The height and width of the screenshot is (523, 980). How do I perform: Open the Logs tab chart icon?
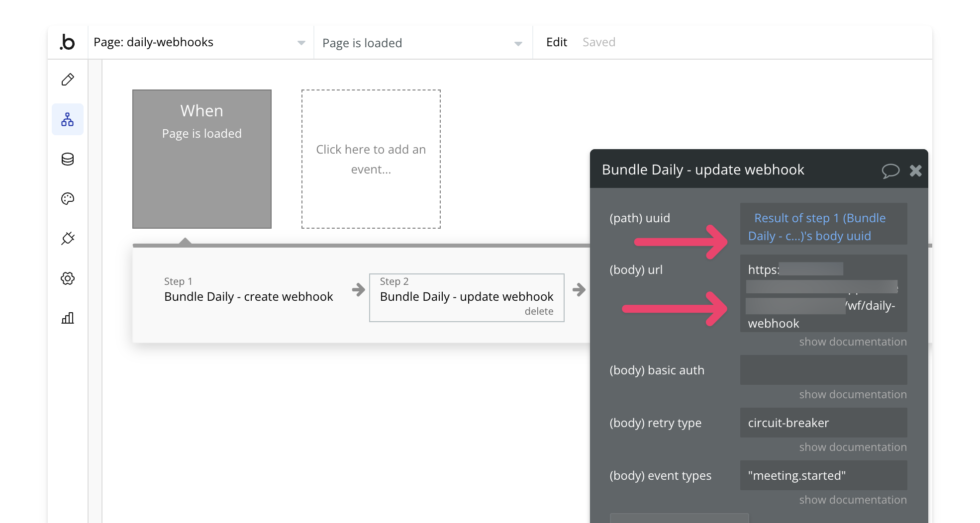point(68,318)
